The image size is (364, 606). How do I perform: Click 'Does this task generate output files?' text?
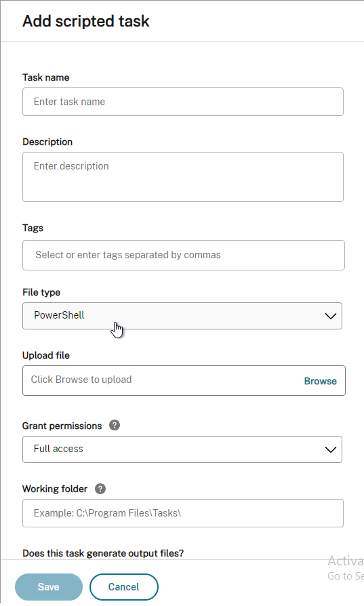[103, 553]
